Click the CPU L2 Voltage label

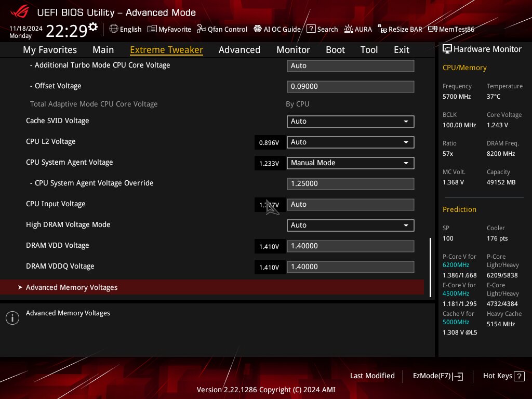[50, 141]
